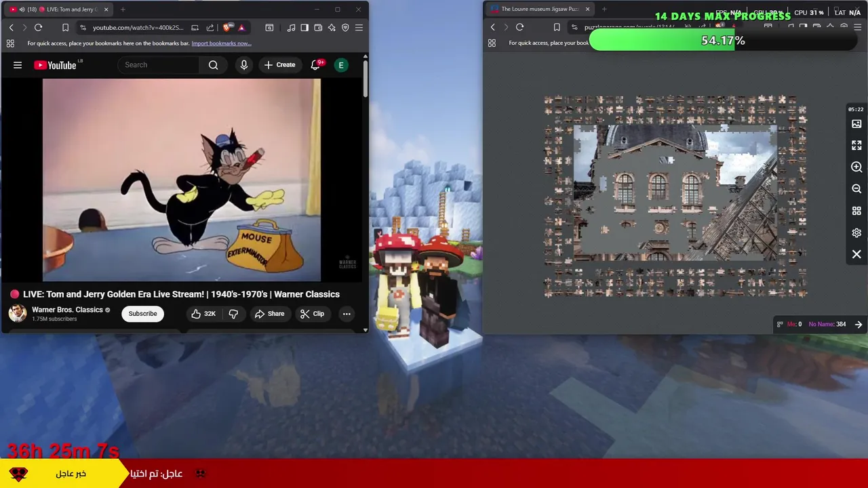Share the Tom and Jerry video
This screenshot has width=868, height=488.
269,314
